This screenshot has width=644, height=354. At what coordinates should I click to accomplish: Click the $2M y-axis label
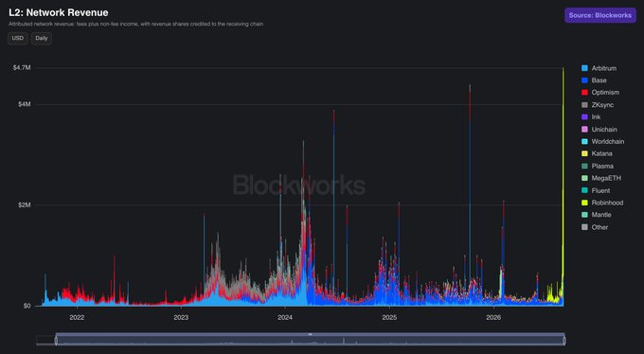(25, 205)
